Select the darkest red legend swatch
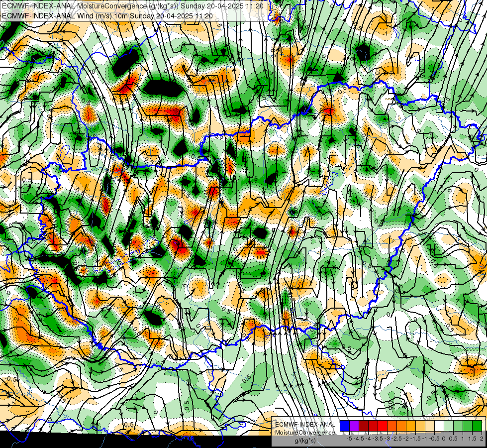This screenshot has height=448, width=487. 364,426
